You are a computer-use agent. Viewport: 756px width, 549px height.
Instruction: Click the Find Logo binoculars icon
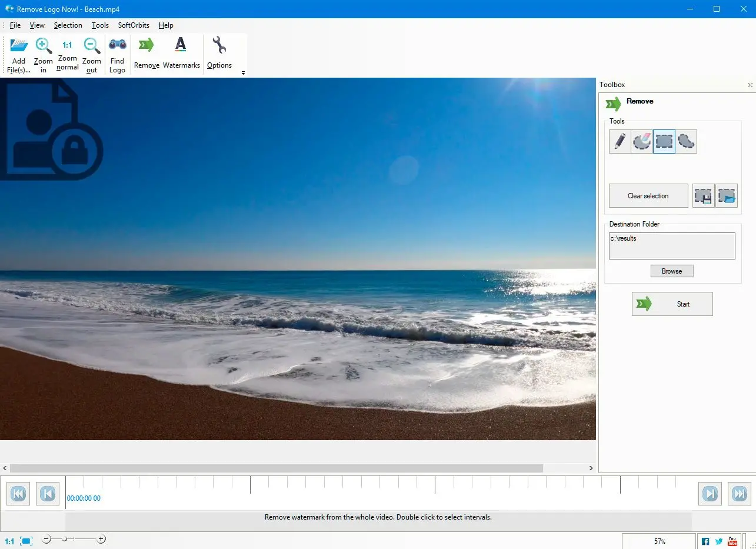[117, 55]
